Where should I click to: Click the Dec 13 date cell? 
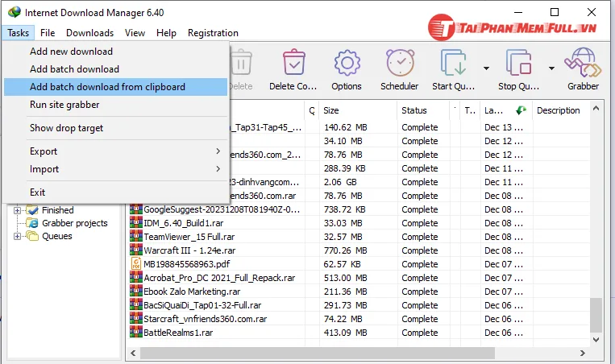pyautogui.click(x=504, y=127)
